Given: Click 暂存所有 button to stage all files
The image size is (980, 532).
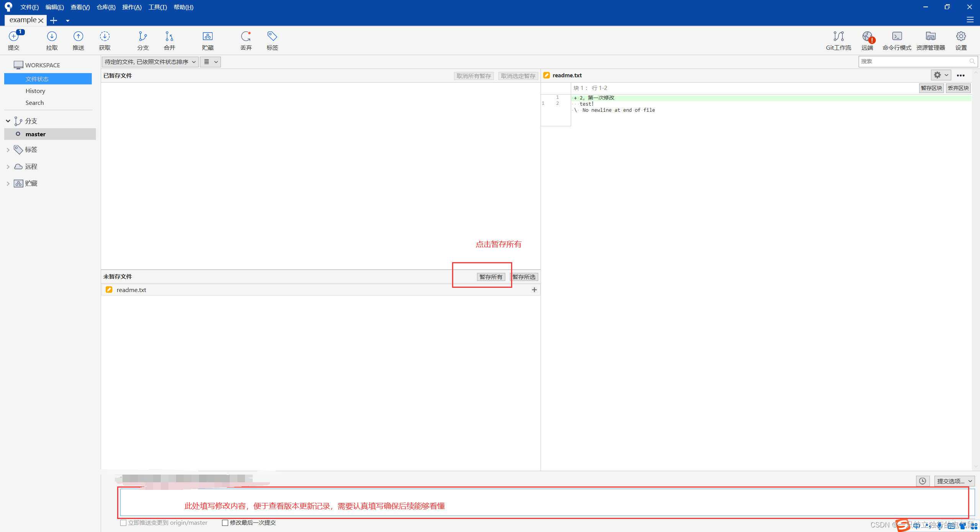Looking at the screenshot, I should point(491,276).
